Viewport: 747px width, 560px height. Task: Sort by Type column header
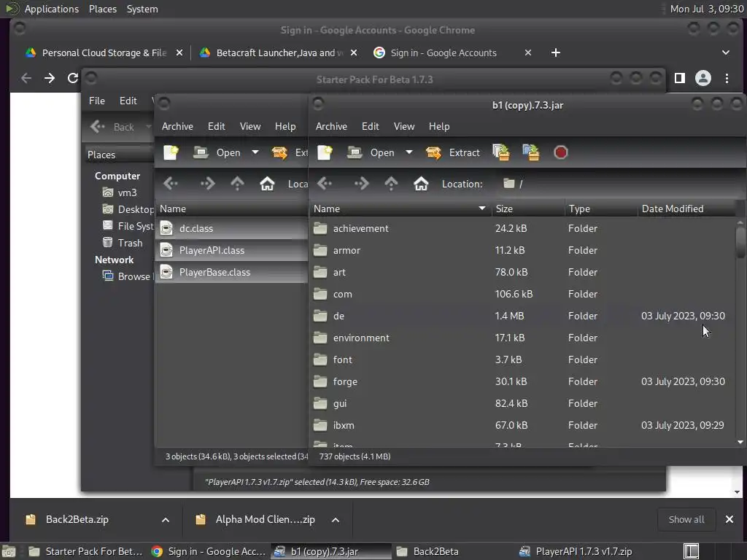601,209
